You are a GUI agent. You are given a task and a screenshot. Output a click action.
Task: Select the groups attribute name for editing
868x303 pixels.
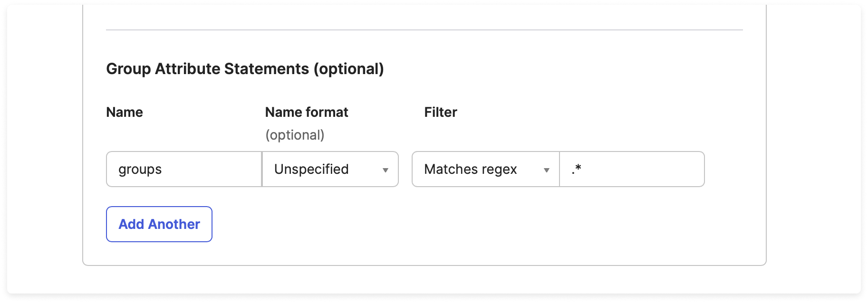pyautogui.click(x=183, y=169)
